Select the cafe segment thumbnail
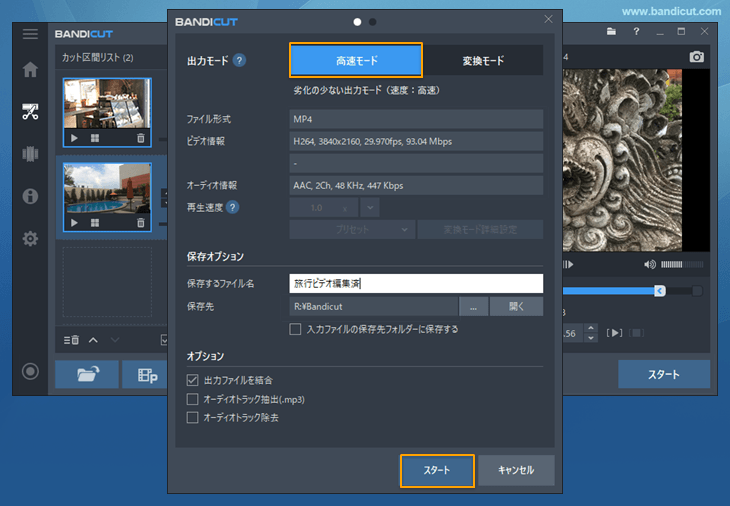730x506 pixels. [x=107, y=103]
